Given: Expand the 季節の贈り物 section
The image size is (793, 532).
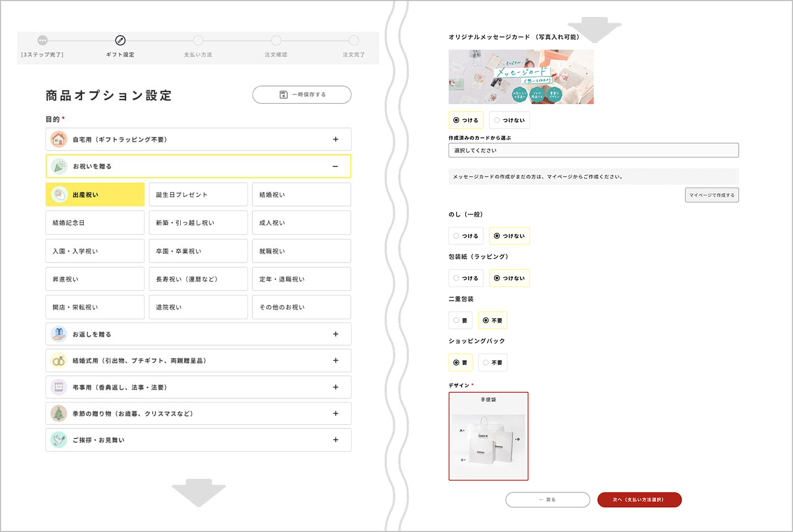Looking at the screenshot, I should point(335,414).
